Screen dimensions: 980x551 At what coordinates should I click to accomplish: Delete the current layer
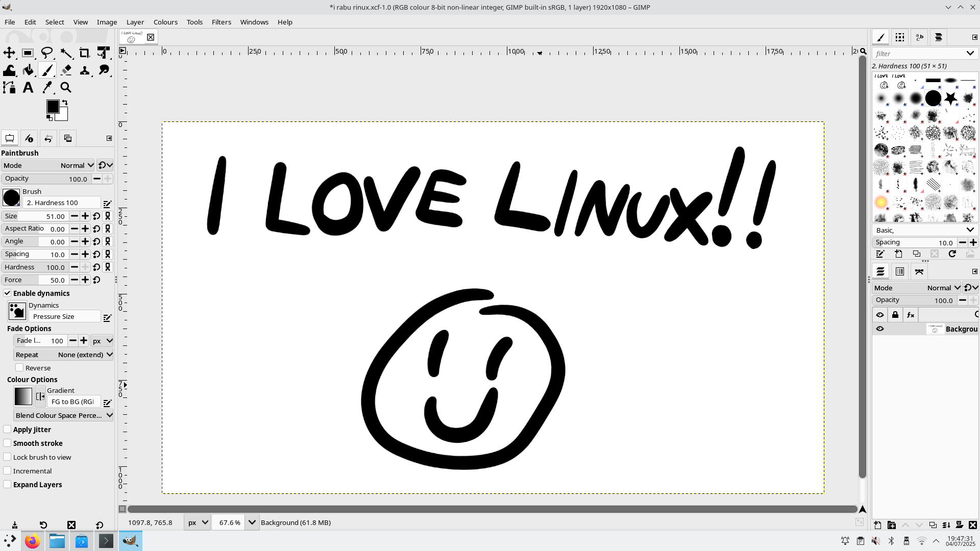[973, 525]
